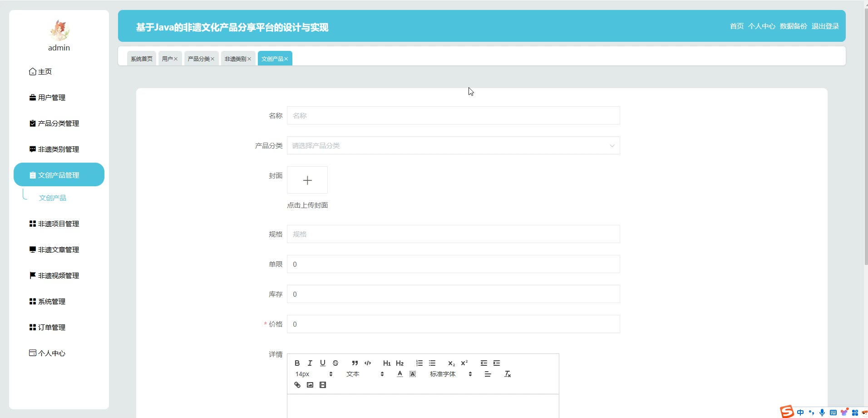Toggle bold formatting in the editor
The image size is (868, 418).
coord(297,363)
